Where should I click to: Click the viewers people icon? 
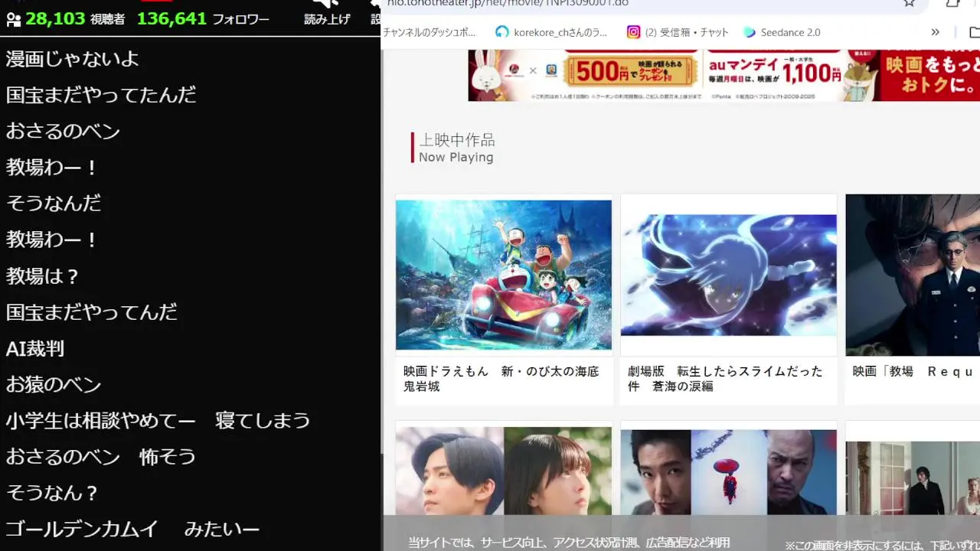pyautogui.click(x=13, y=19)
